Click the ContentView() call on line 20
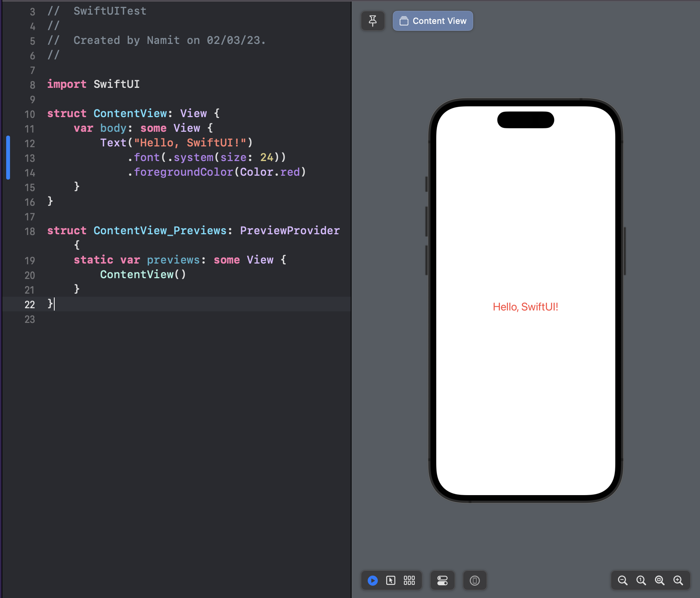The image size is (700, 598). (x=143, y=274)
